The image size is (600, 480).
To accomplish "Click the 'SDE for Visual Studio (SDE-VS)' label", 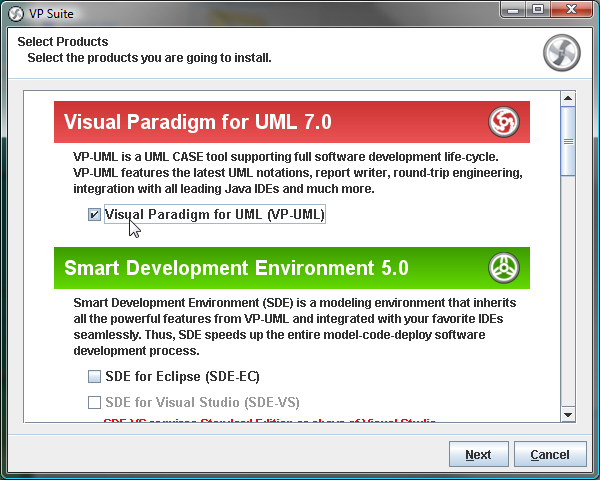I will coord(202,402).
